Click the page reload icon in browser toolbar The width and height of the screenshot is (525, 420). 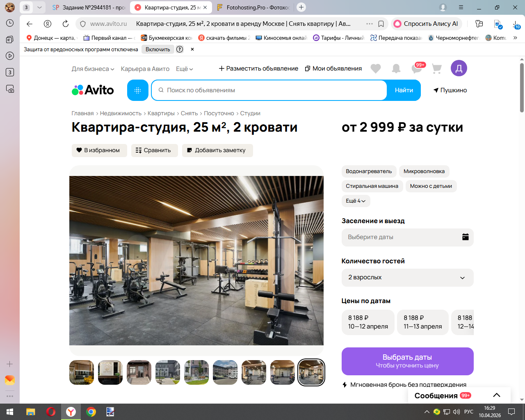66,24
